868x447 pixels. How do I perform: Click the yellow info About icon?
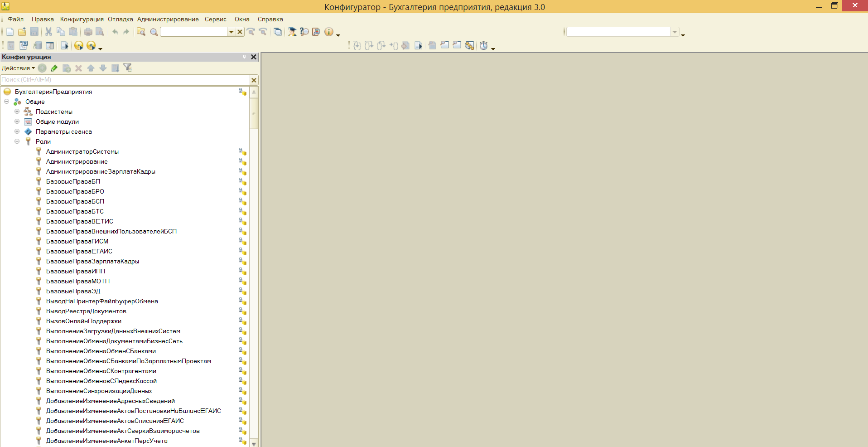point(328,32)
